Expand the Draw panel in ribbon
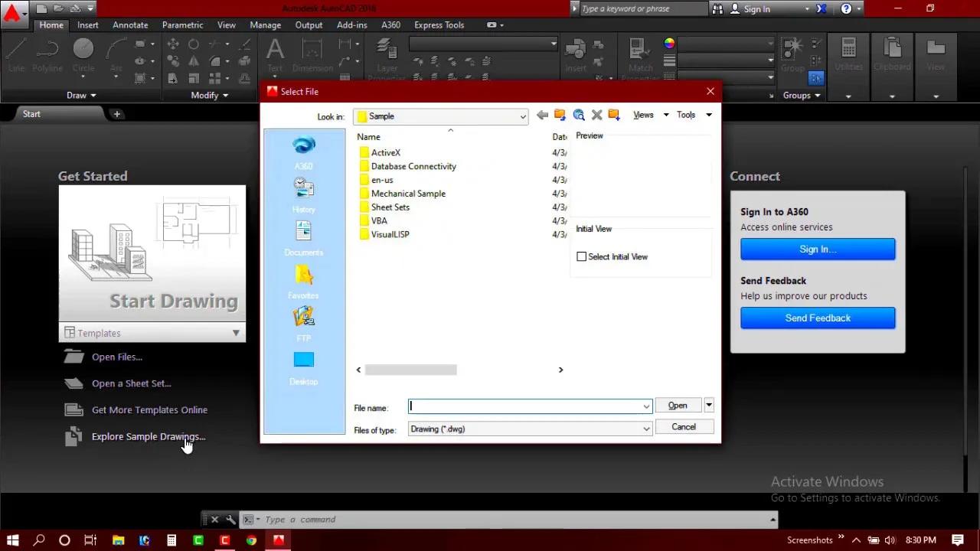The width and height of the screenshot is (980, 551). [81, 95]
